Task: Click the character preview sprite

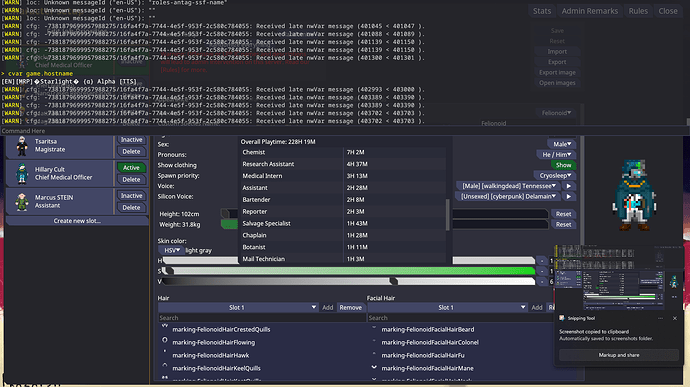Action: 634,195
